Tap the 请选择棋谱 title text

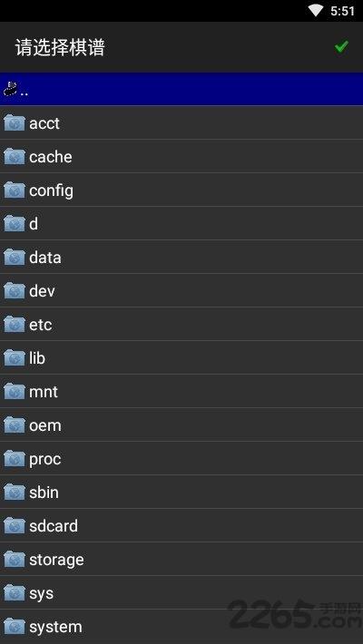(60, 48)
